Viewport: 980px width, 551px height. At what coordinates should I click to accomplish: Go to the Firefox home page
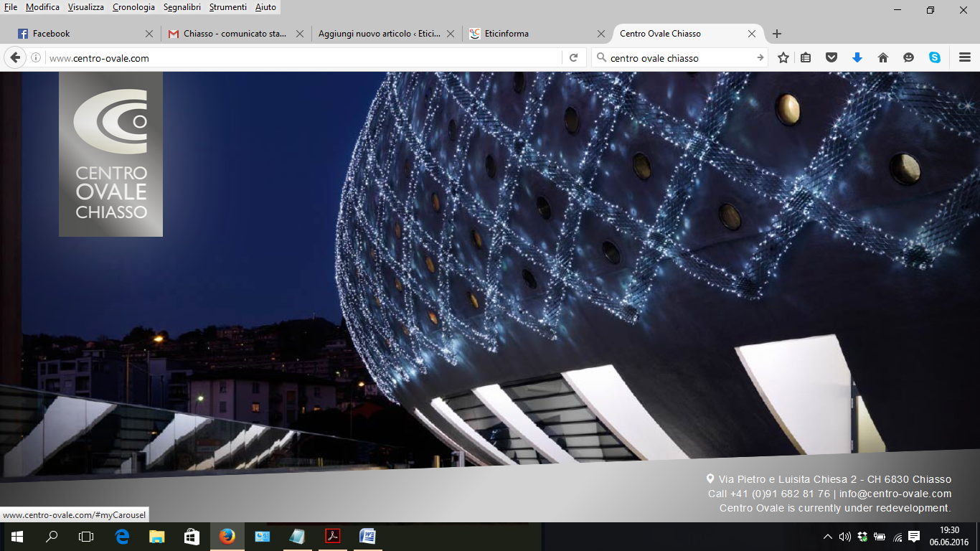pyautogui.click(x=883, y=58)
